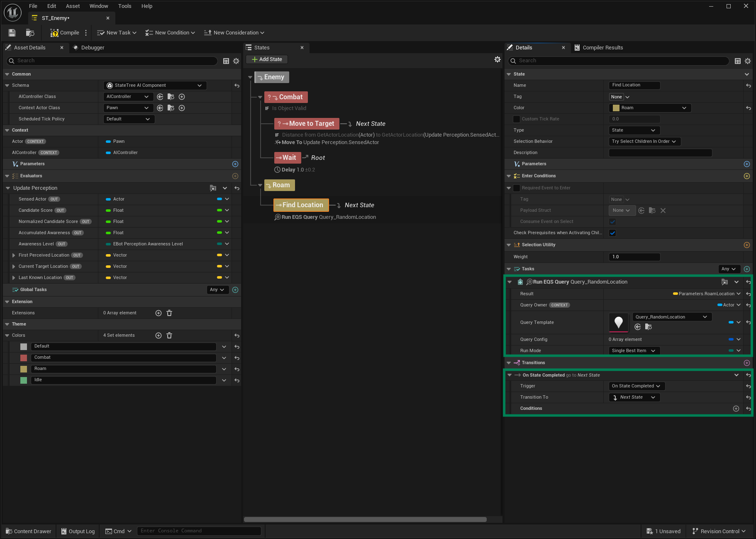
Task: Add a new Transition with plus icon
Action: (746, 363)
